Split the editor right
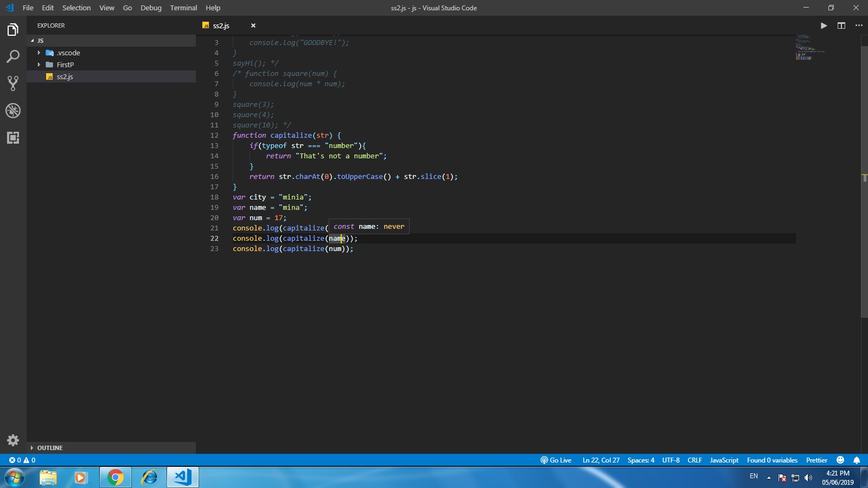Image resolution: width=868 pixels, height=488 pixels. click(841, 25)
